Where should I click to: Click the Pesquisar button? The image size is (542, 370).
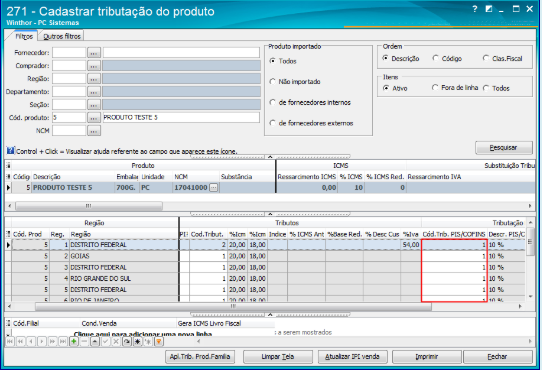[x=504, y=148]
